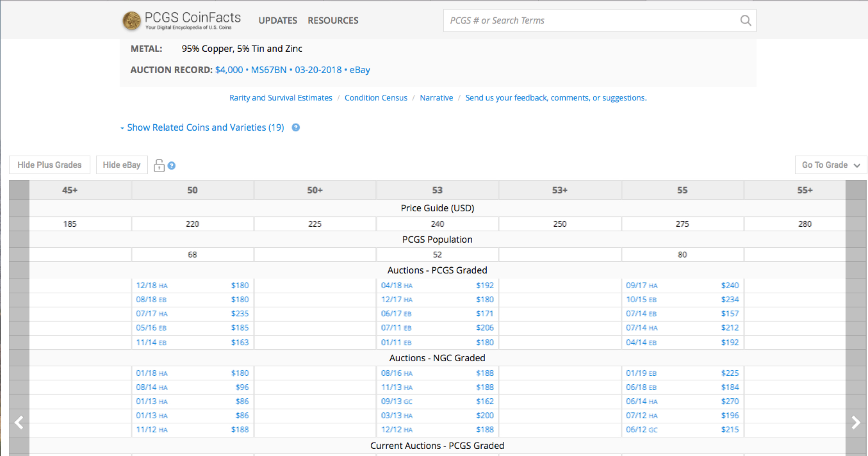Select the 53 grade column header

(437, 190)
